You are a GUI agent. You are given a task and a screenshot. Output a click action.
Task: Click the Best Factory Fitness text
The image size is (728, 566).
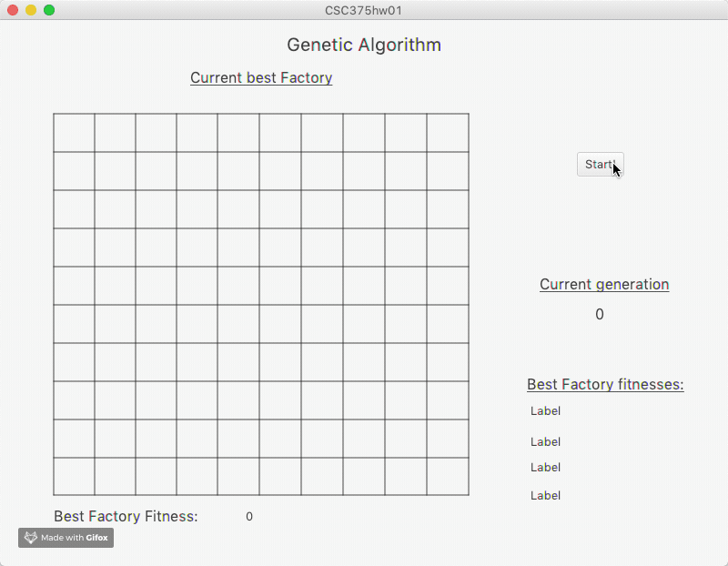click(x=126, y=517)
